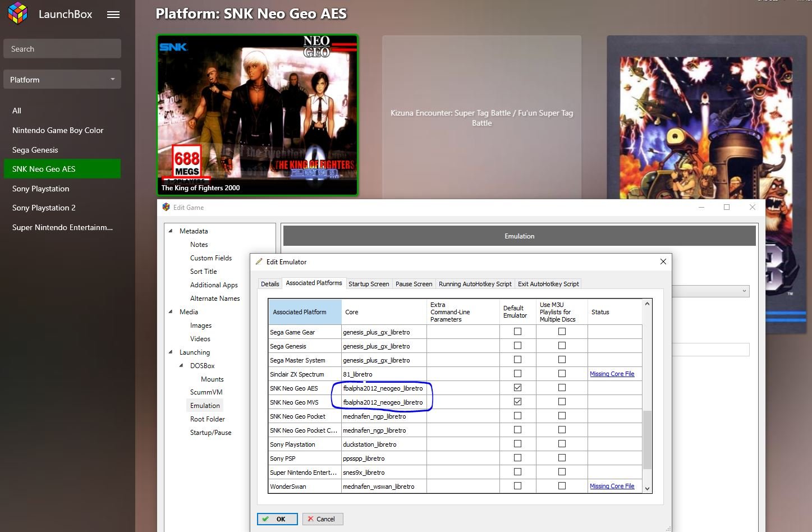Select ScummVM in the Launching tree
The height and width of the screenshot is (532, 812).
tap(206, 392)
